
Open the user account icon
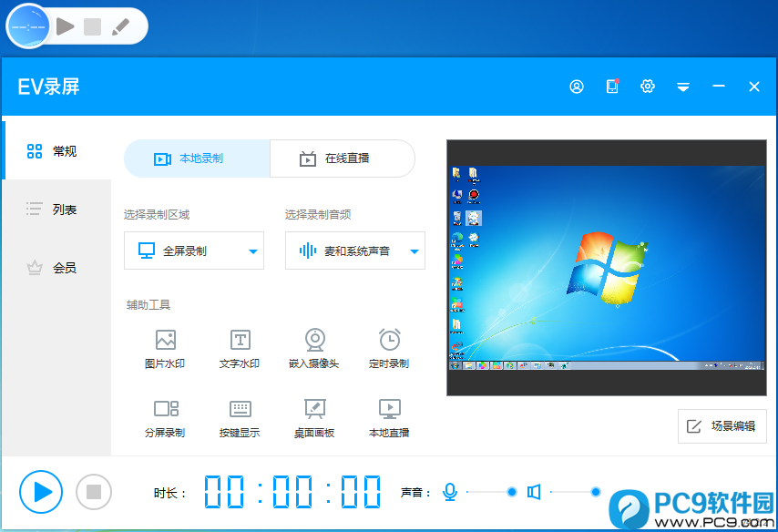(577, 87)
